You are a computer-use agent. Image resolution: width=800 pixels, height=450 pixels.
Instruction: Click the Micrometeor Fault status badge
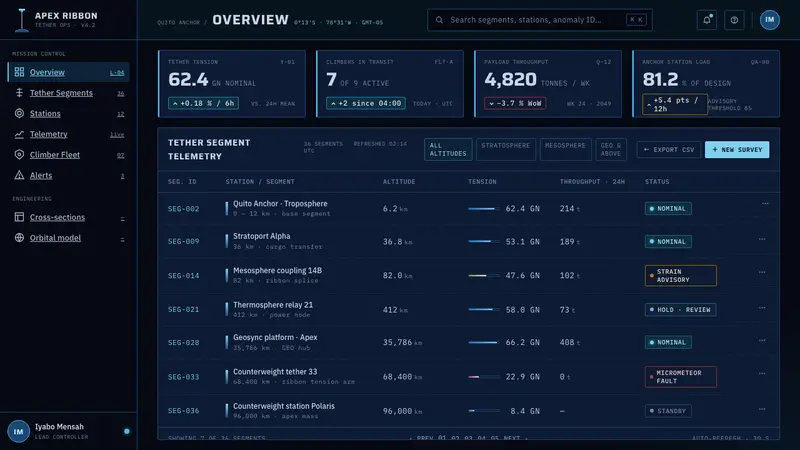coord(680,377)
